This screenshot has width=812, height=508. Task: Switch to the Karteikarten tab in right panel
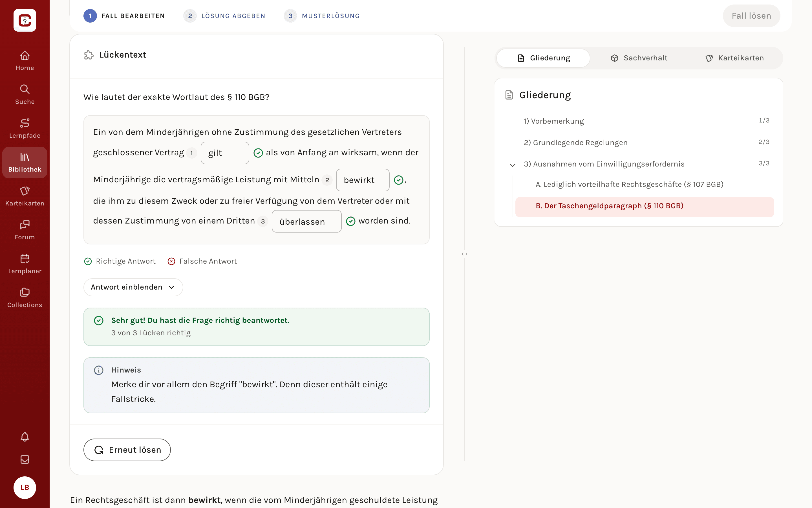click(735, 58)
